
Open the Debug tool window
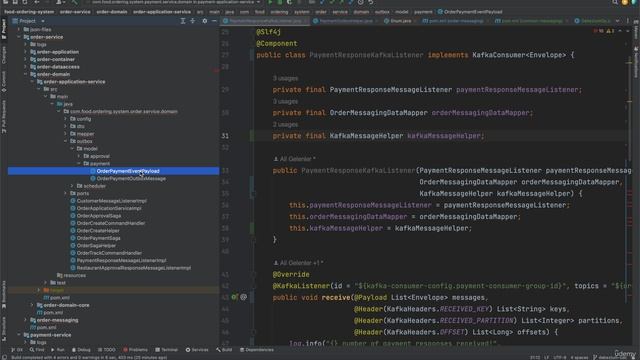click(x=81, y=350)
